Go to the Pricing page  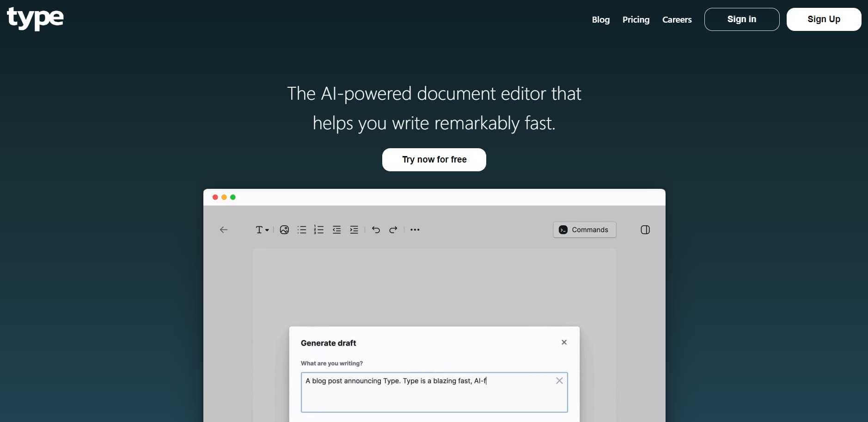point(636,19)
